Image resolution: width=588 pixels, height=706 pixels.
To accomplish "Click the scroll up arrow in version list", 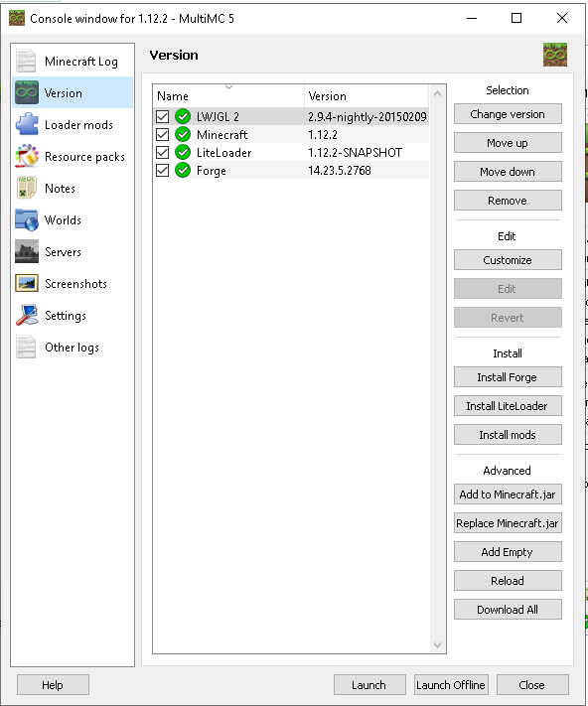I will [437, 93].
